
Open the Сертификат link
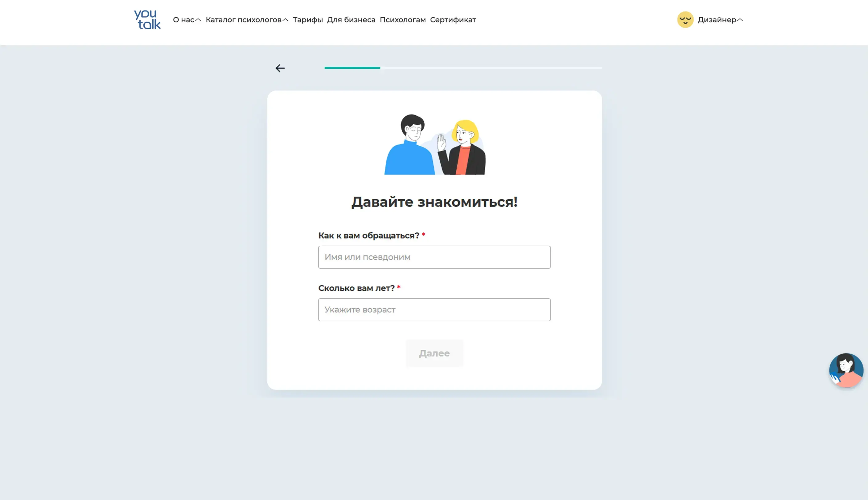tap(453, 20)
